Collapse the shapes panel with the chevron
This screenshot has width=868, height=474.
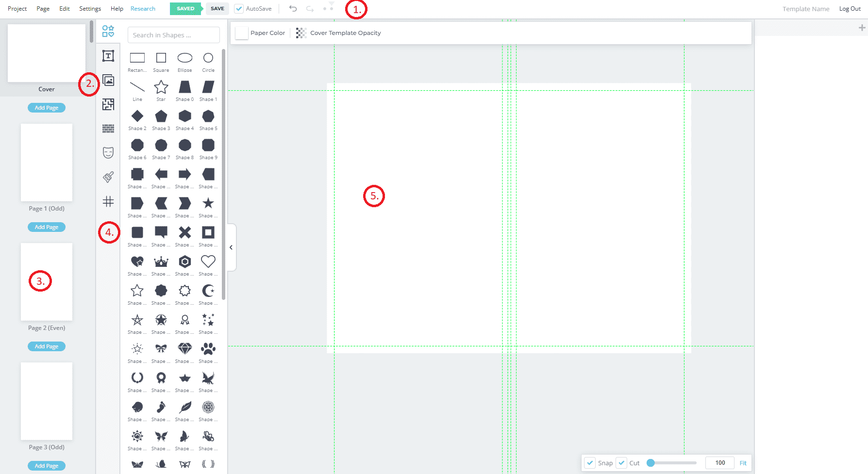pos(231,247)
